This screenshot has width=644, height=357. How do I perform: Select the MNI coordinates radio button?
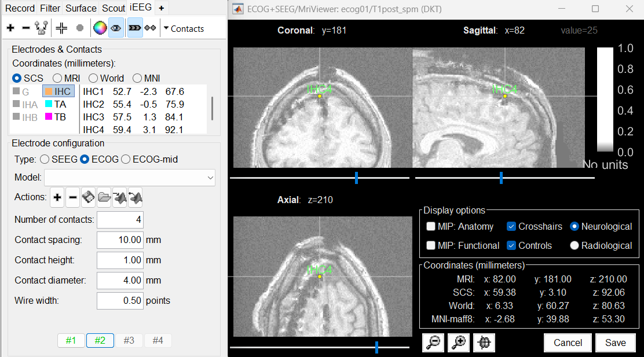click(138, 78)
